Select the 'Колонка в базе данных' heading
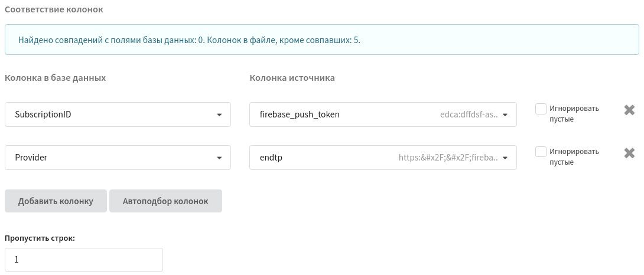 click(56, 78)
